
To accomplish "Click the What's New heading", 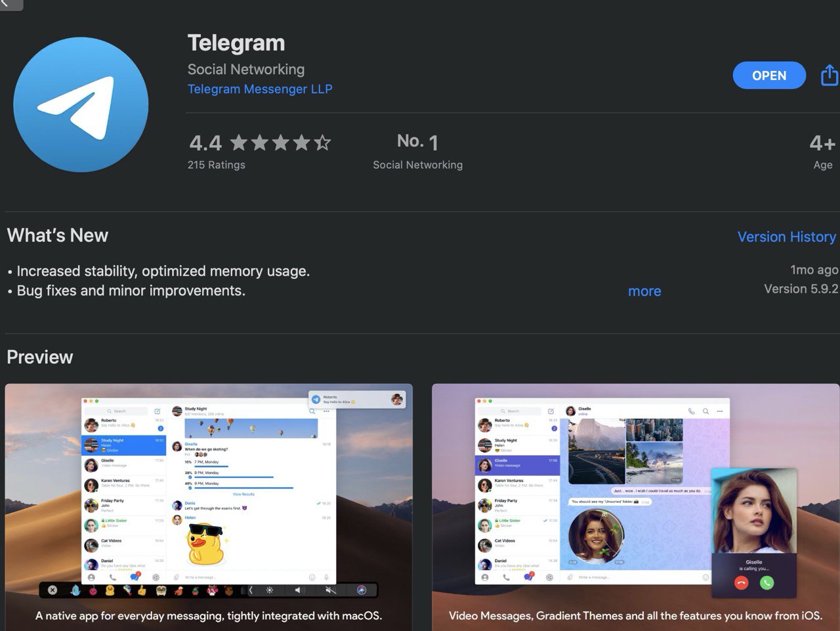I will click(x=58, y=236).
